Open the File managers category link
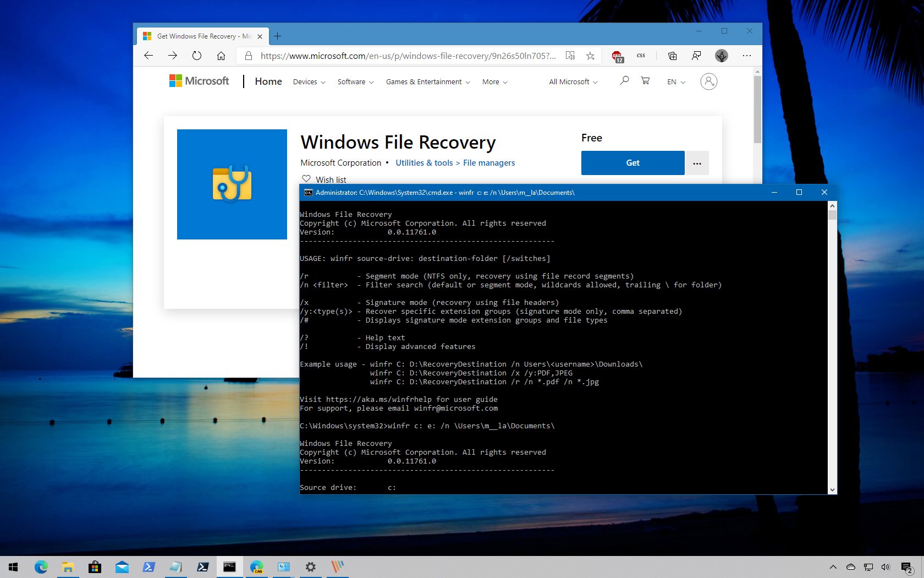Screen dimensions: 924x578 pos(488,163)
